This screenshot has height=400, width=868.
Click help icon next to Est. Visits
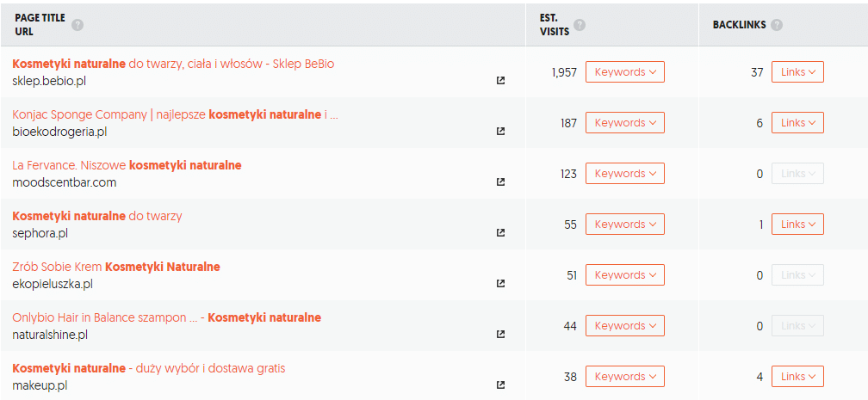point(580,25)
